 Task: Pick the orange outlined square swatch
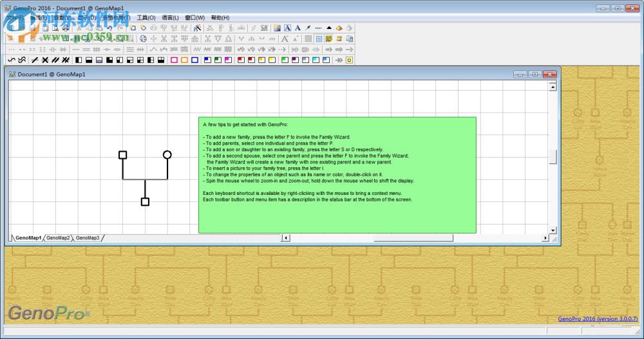(184, 60)
